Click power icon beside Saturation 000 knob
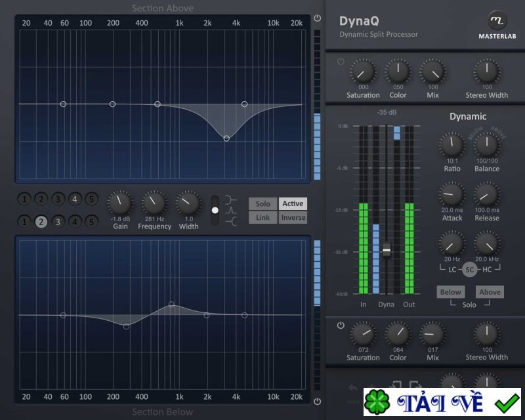Viewport: 525px width, 420px height. coord(341,62)
